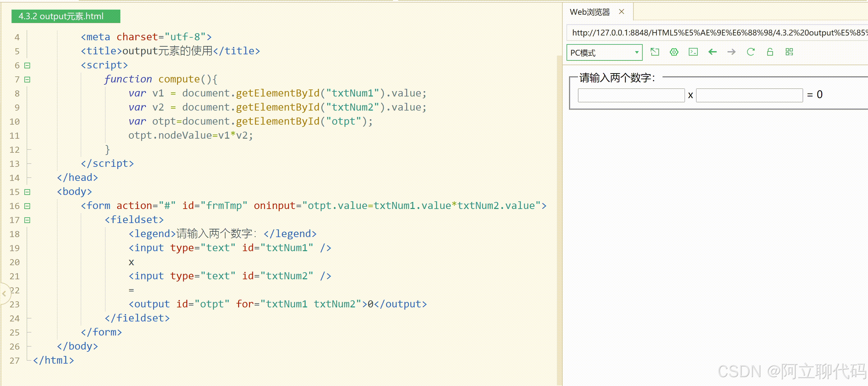Collapse the form element at line 16
The image size is (868, 386).
pyautogui.click(x=27, y=206)
